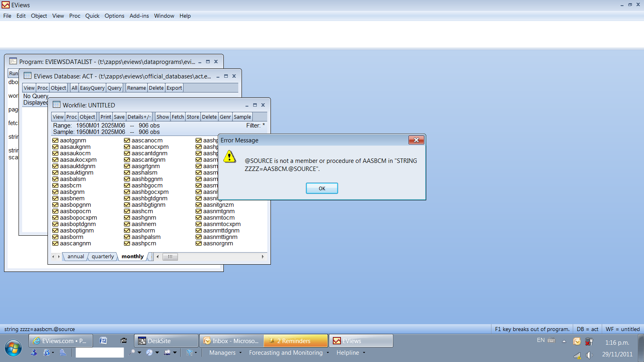Switch to the DeskSite taskbar window
Image resolution: width=644 pixels, height=362 pixels.
pyautogui.click(x=166, y=341)
